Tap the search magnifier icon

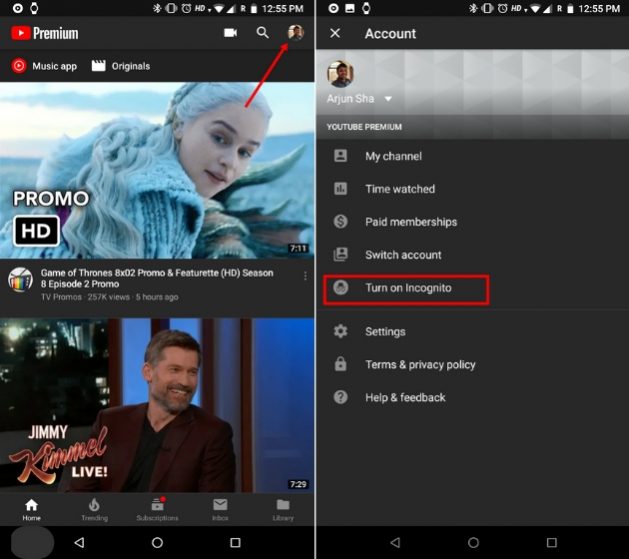click(263, 33)
